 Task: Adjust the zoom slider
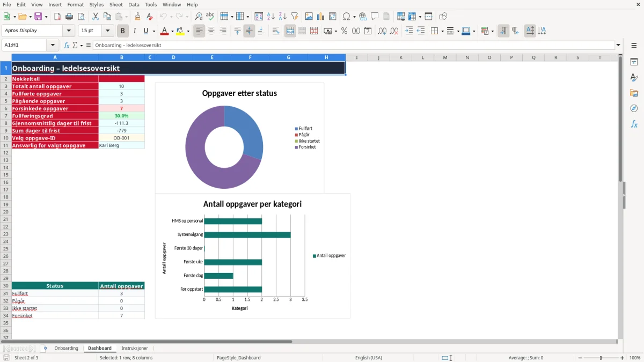(x=601, y=358)
